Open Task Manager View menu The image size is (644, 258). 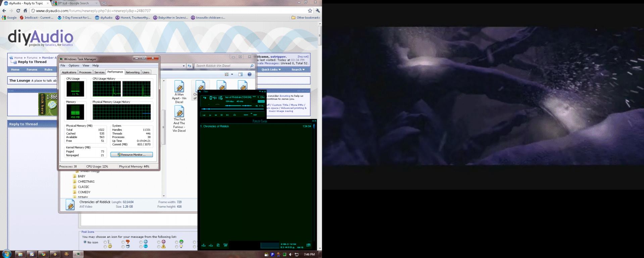(x=86, y=66)
